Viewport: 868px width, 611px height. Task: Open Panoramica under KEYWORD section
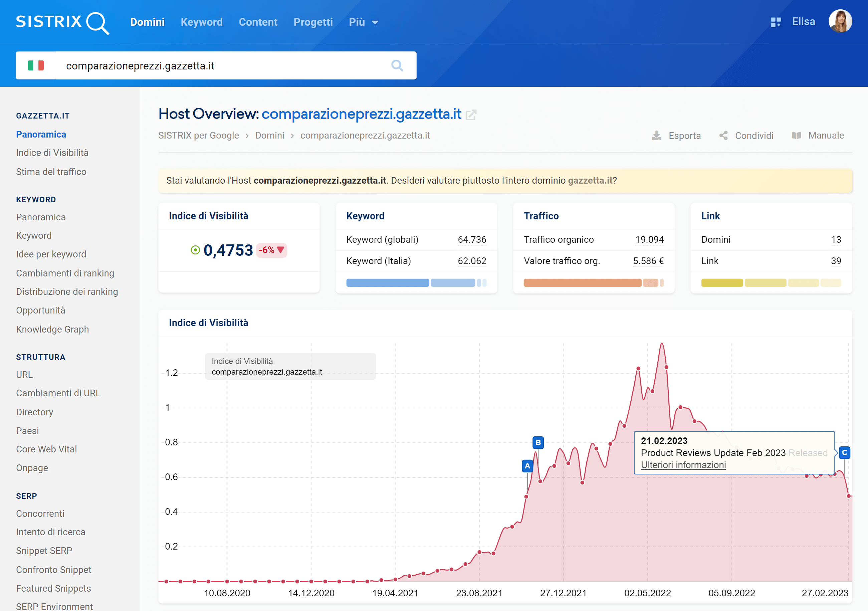click(41, 217)
